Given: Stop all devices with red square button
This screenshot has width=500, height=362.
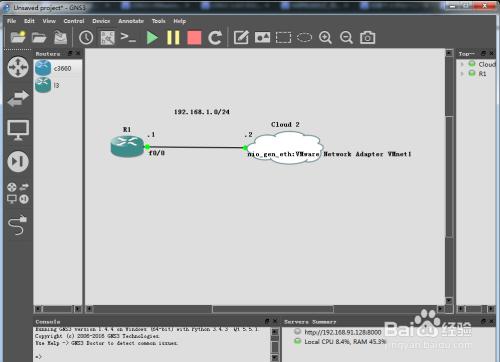Looking at the screenshot, I should coord(194,38).
